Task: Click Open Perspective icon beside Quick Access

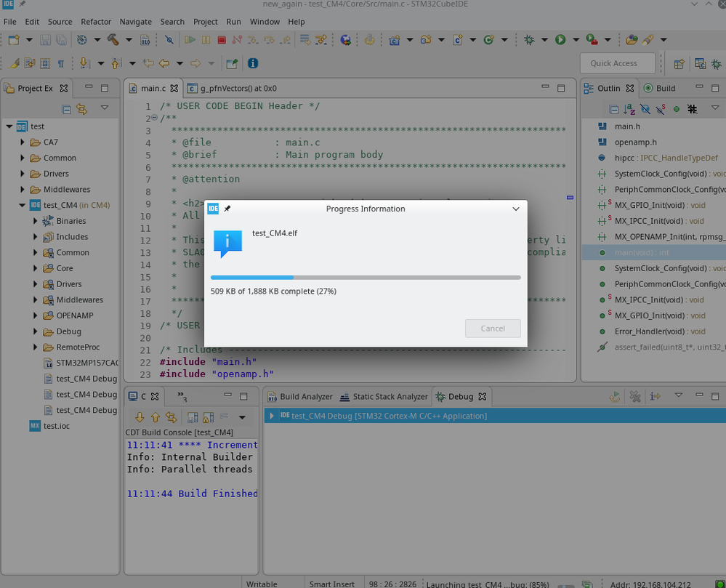Action: [679, 64]
